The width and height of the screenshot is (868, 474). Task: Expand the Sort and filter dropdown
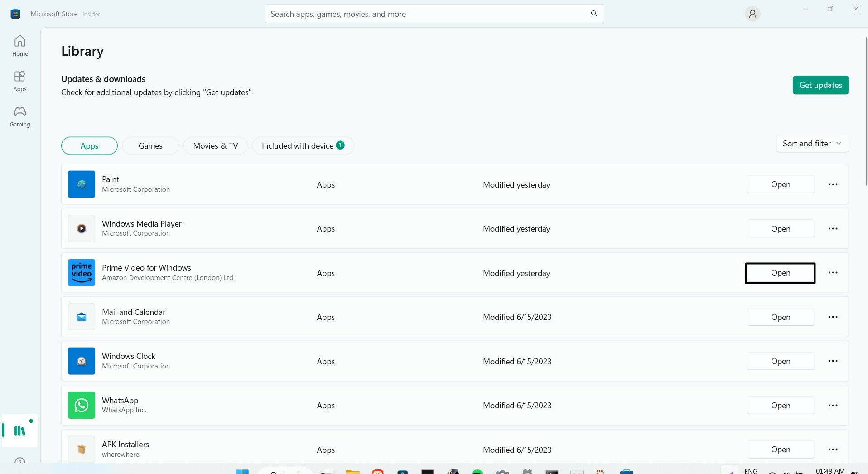point(812,144)
